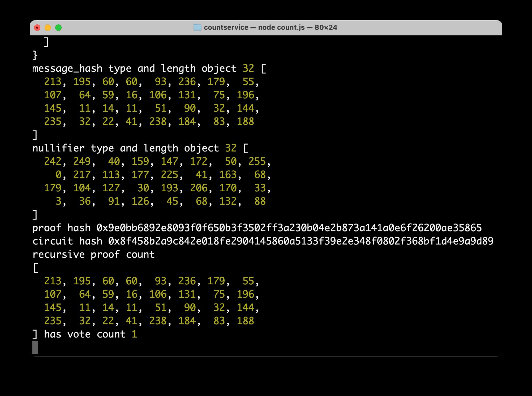Click the green zoom window button
This screenshot has height=396, width=532.
pos(58,28)
